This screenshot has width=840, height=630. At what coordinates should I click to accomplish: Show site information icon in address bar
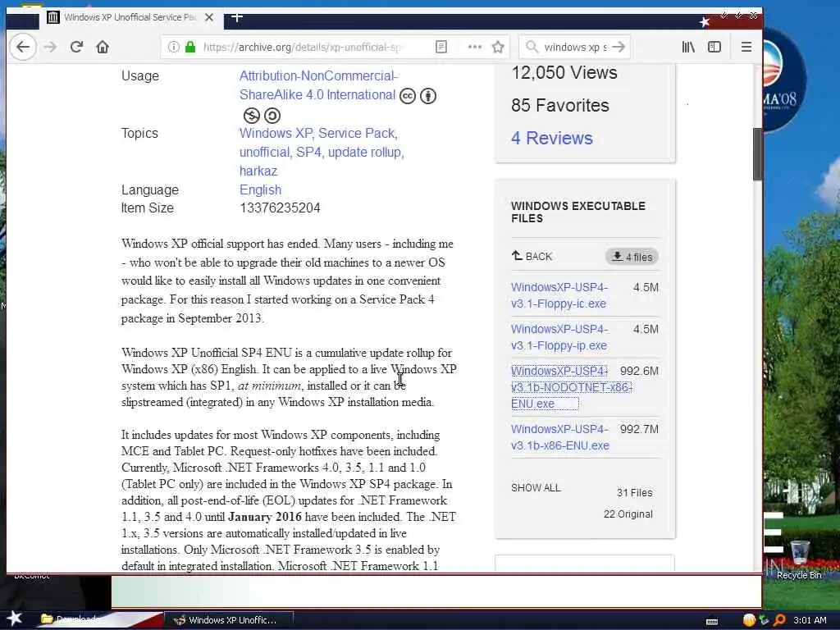[x=174, y=47]
